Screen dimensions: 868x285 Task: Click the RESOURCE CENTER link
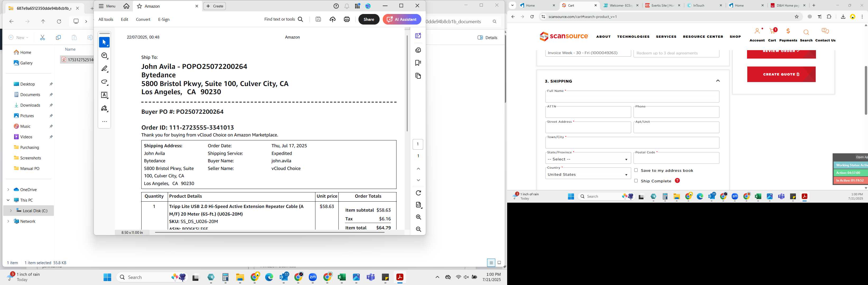pos(703,36)
